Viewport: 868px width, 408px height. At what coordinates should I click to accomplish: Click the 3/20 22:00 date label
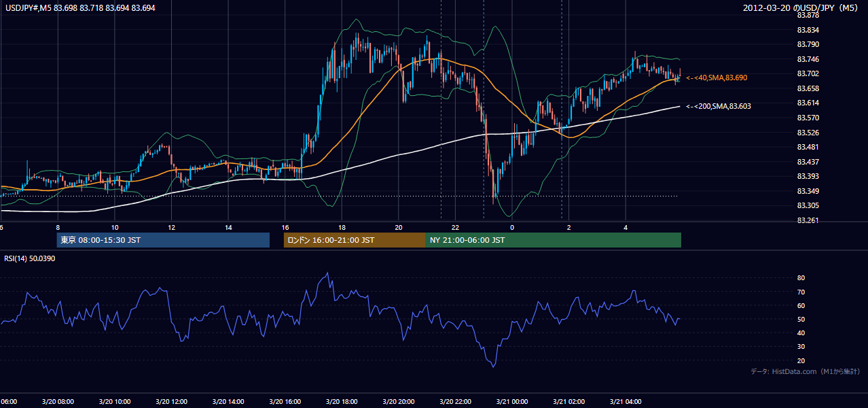[456, 401]
